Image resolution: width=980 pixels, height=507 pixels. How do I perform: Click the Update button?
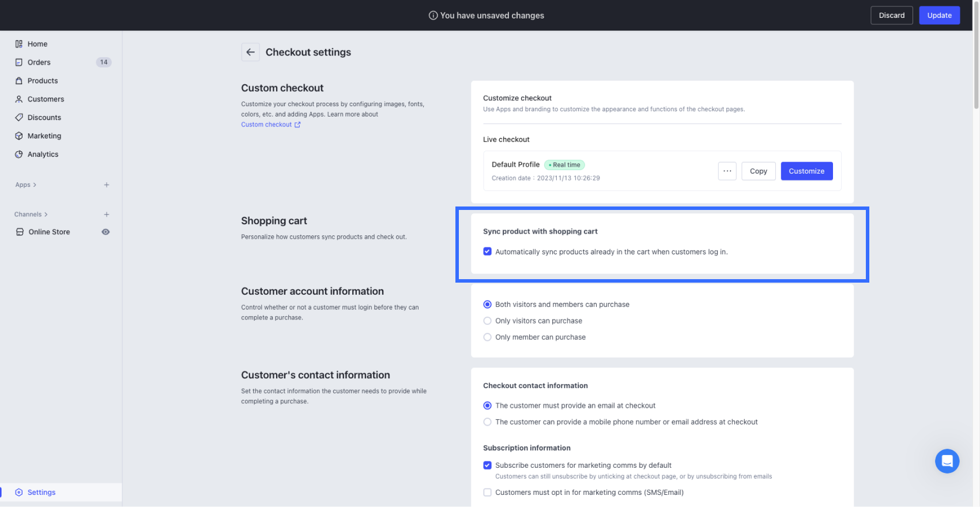pos(939,16)
